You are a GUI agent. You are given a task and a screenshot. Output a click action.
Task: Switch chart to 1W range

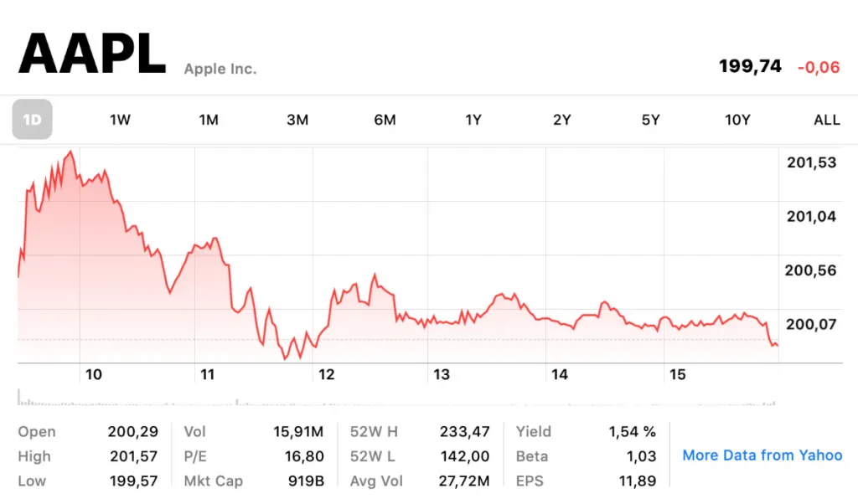point(120,120)
